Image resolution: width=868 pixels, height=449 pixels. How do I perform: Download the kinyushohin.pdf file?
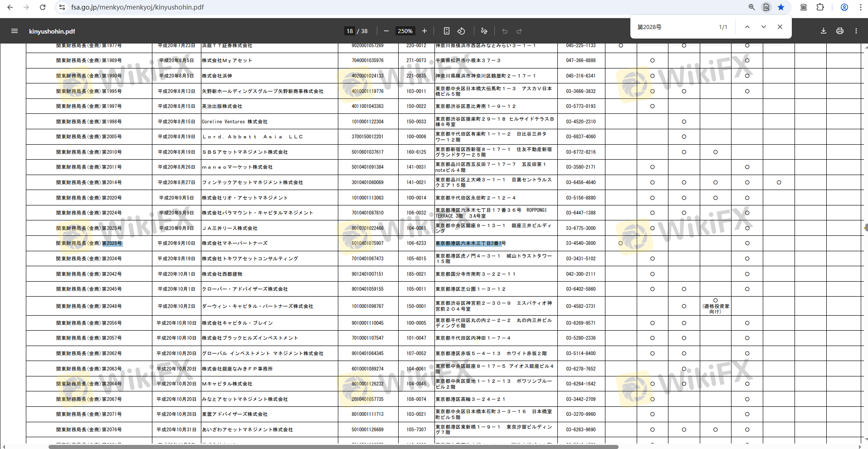coord(824,31)
